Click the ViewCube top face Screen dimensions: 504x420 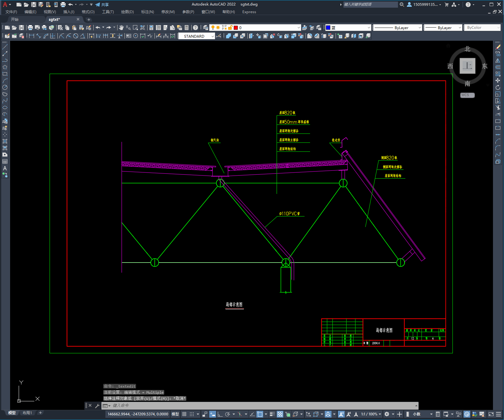click(468, 66)
